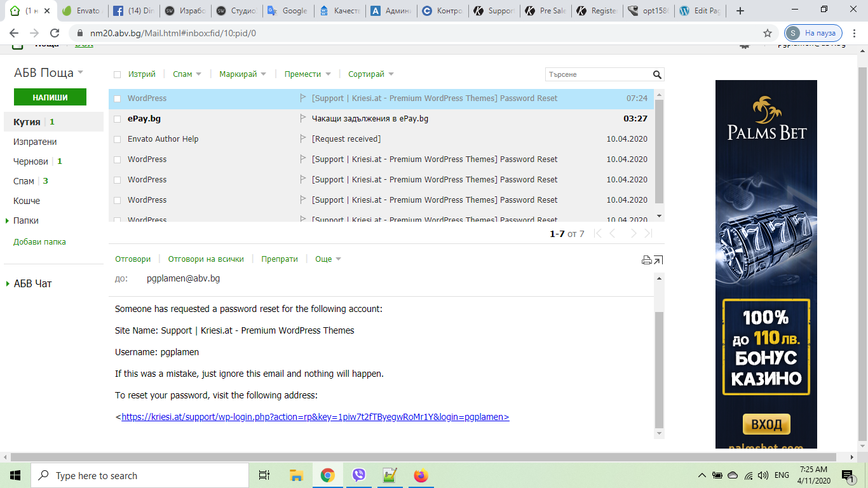
Task: Go to first page arrow in pager
Action: click(x=597, y=234)
